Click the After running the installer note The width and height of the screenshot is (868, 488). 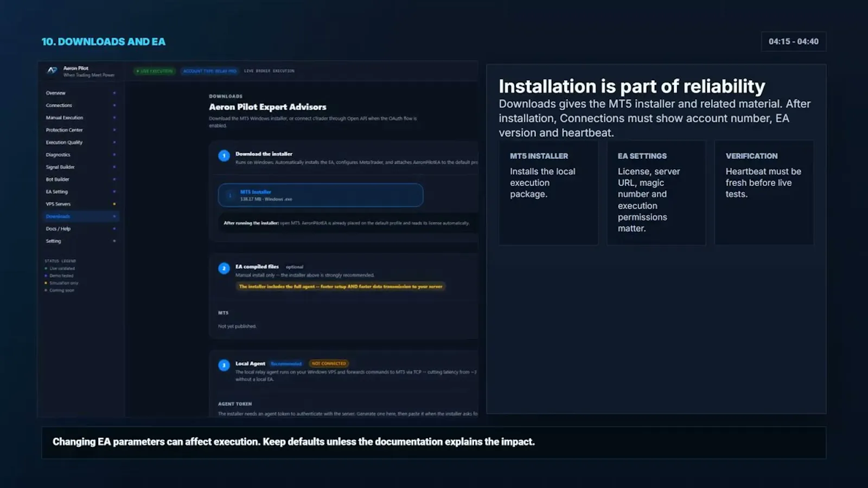[347, 223]
